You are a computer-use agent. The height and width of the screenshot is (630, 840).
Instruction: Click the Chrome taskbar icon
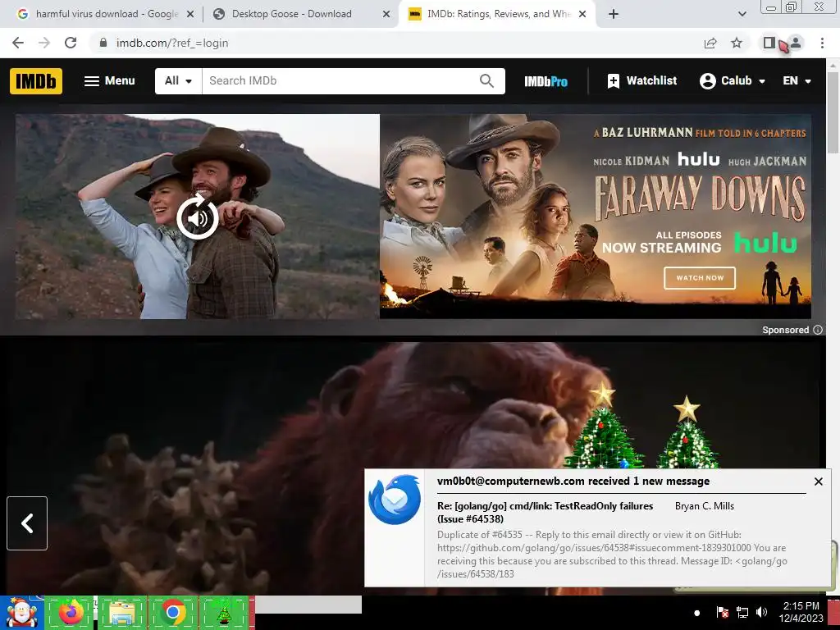coord(172,613)
